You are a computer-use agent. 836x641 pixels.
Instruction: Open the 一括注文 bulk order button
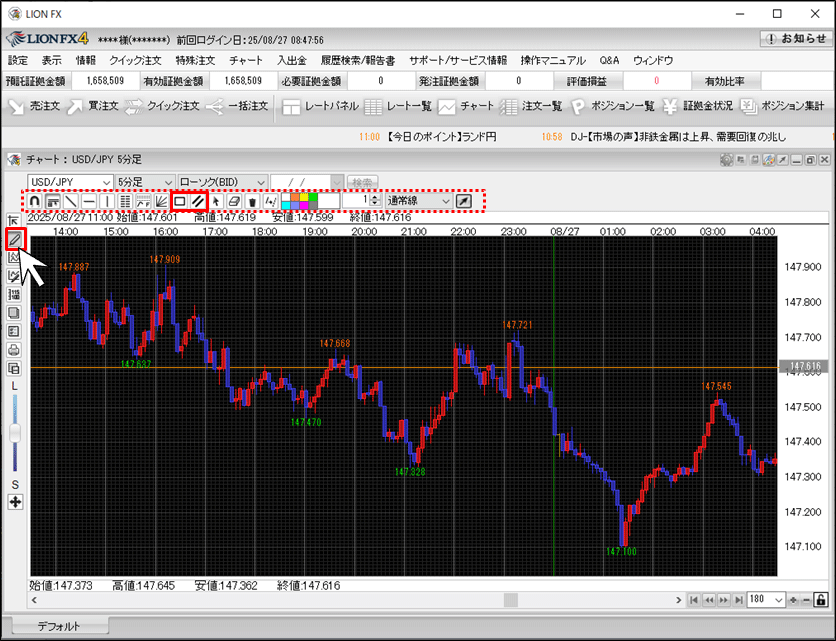click(x=237, y=106)
